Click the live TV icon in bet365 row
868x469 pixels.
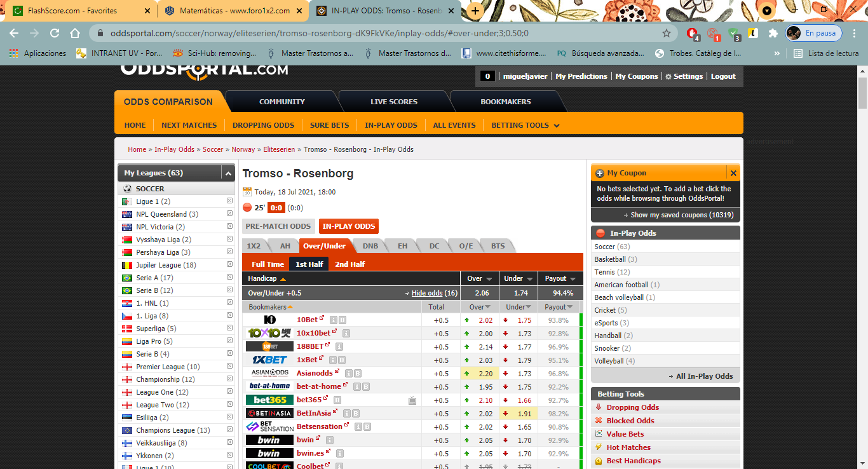412,400
